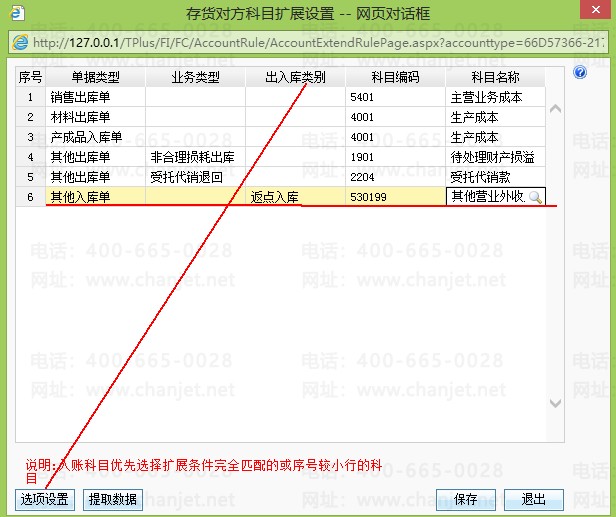Click row number 4 in 序号 column
Screen dimensions: 616x517
click(x=30, y=157)
